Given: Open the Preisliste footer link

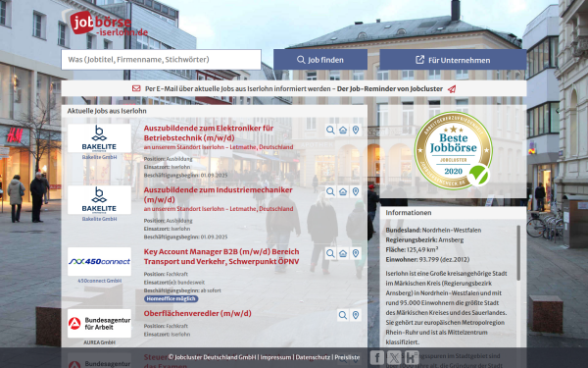Looking at the screenshot, I should pos(347,357).
